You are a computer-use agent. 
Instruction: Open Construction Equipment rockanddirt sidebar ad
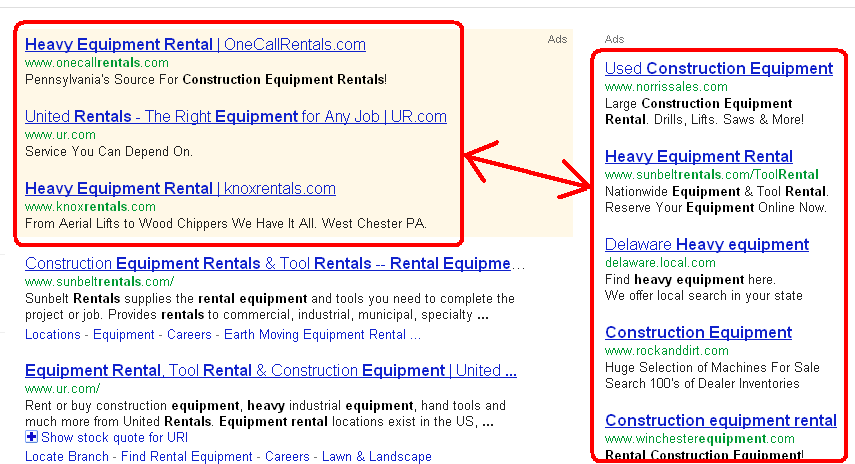[x=698, y=333]
